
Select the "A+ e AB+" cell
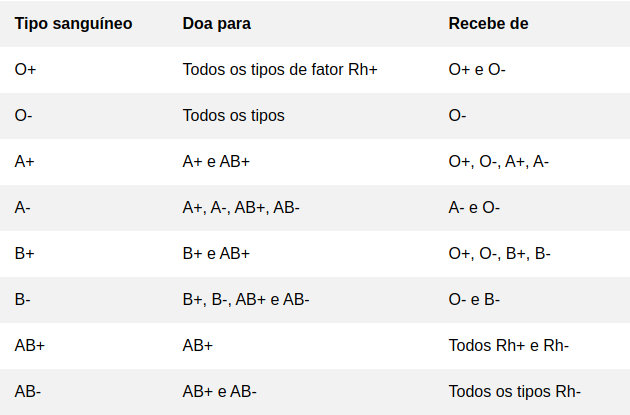216,161
